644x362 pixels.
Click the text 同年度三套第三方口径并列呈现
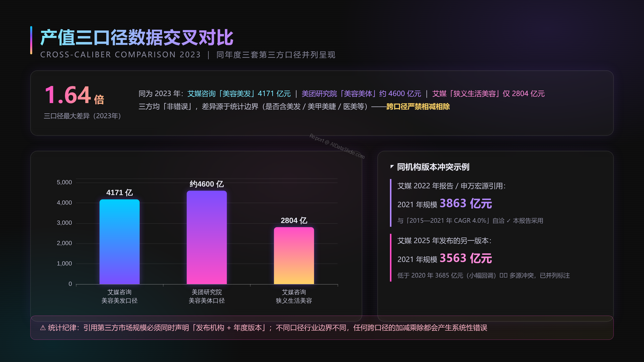276,55
